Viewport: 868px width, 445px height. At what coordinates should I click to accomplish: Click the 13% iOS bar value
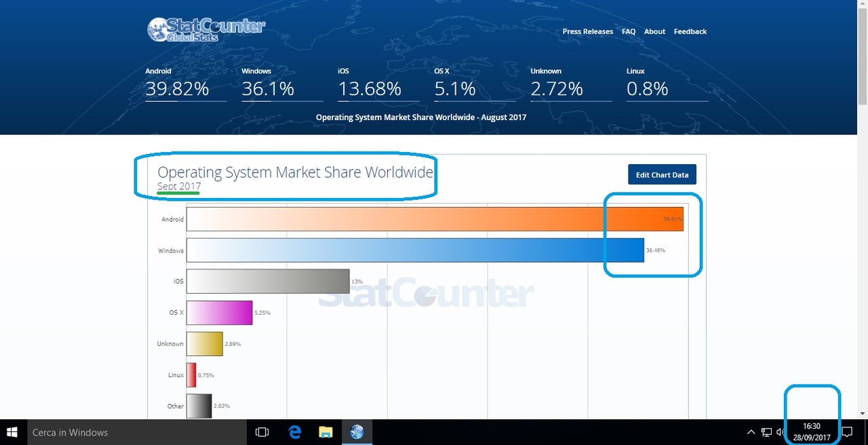point(357,282)
